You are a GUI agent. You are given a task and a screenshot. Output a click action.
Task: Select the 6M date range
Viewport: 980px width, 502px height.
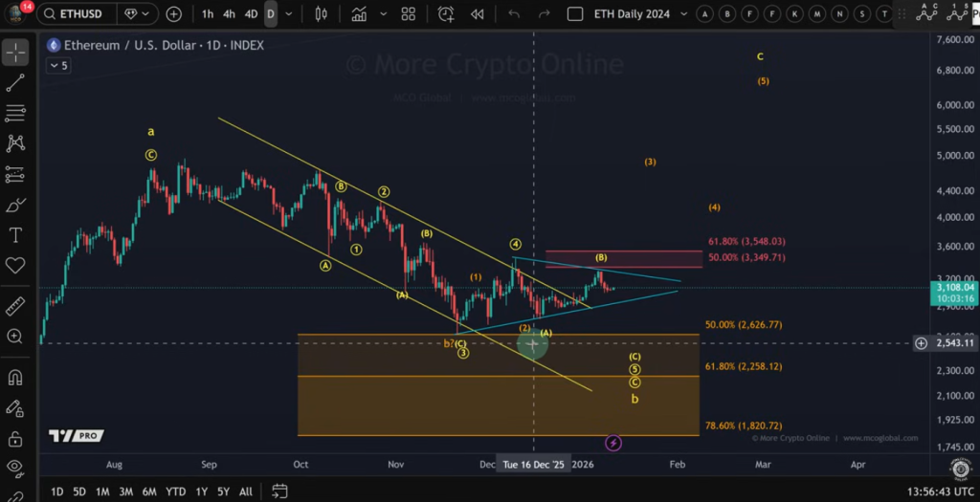pyautogui.click(x=149, y=491)
